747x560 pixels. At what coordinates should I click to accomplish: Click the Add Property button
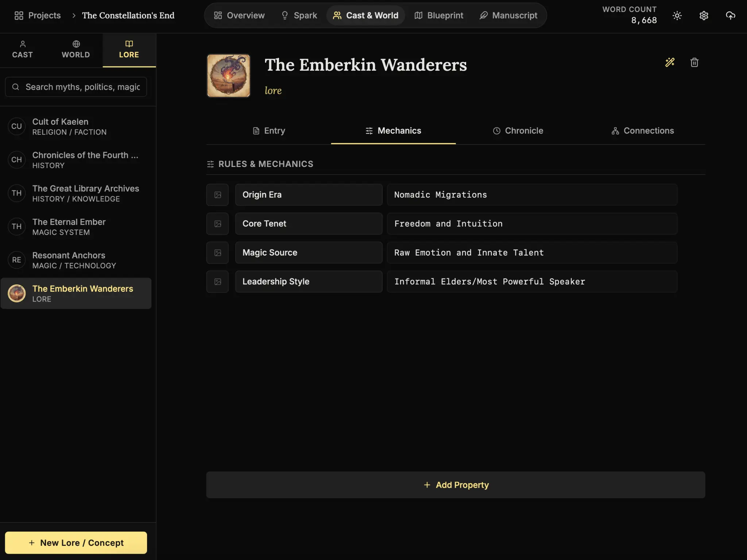[456, 485]
